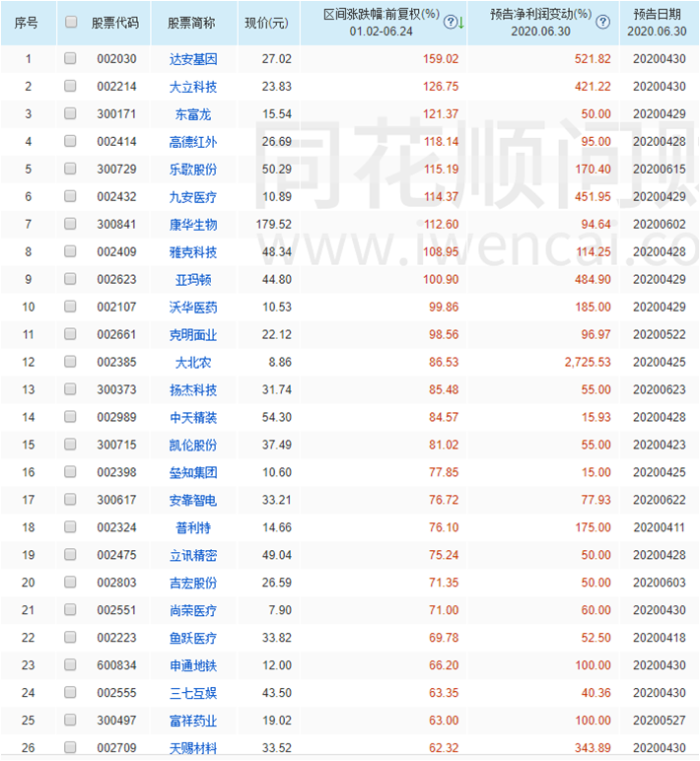Image resolution: width=700 pixels, height=761 pixels.
Task: Tick checkbox for 九安医疗 row
Action: click(x=70, y=196)
